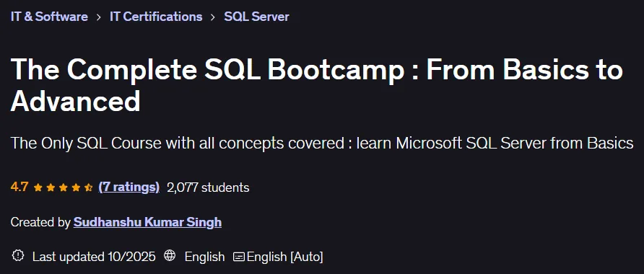Click the 4.7 rating score
This screenshot has height=274, width=644.
click(19, 187)
